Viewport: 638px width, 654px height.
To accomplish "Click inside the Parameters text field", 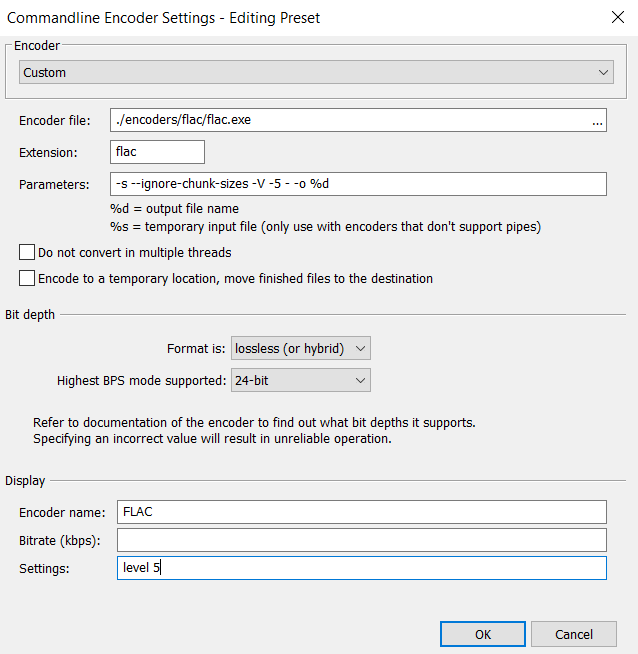I will click(x=358, y=184).
